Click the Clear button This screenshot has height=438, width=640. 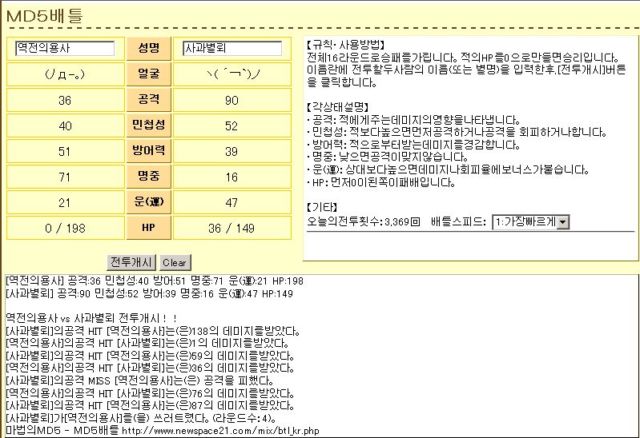[175, 262]
